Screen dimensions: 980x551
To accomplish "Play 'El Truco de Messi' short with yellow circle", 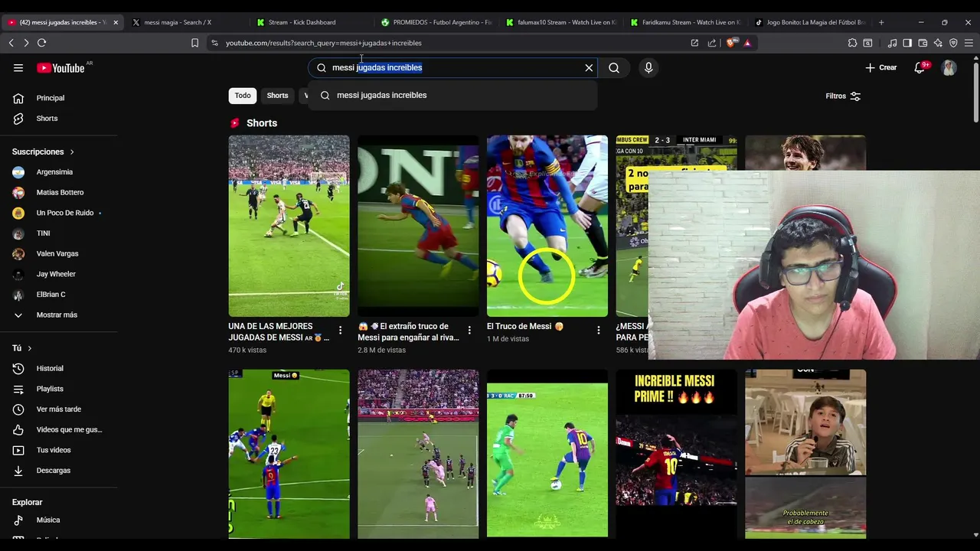I will (x=547, y=226).
